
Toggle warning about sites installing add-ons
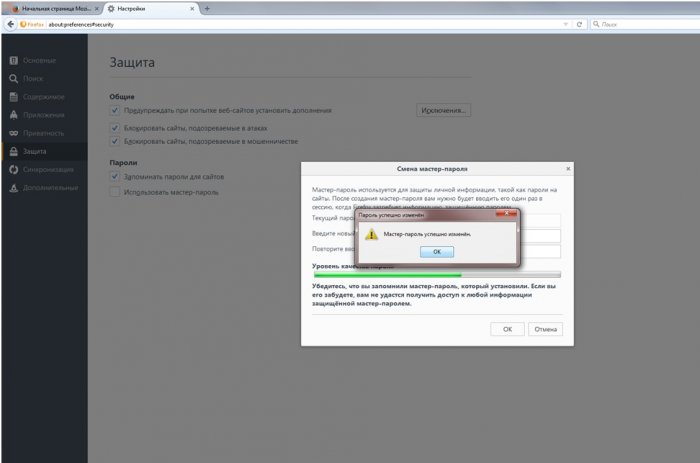point(115,110)
